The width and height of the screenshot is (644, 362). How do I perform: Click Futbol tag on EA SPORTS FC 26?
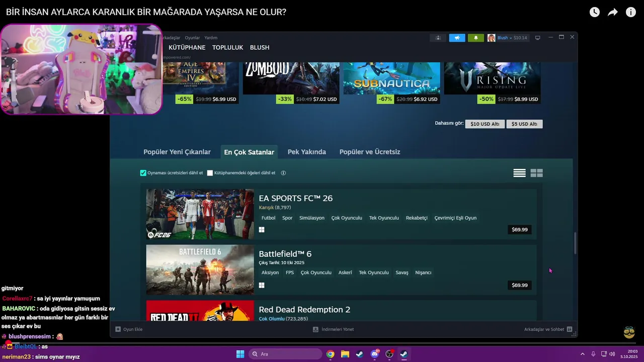(268, 218)
